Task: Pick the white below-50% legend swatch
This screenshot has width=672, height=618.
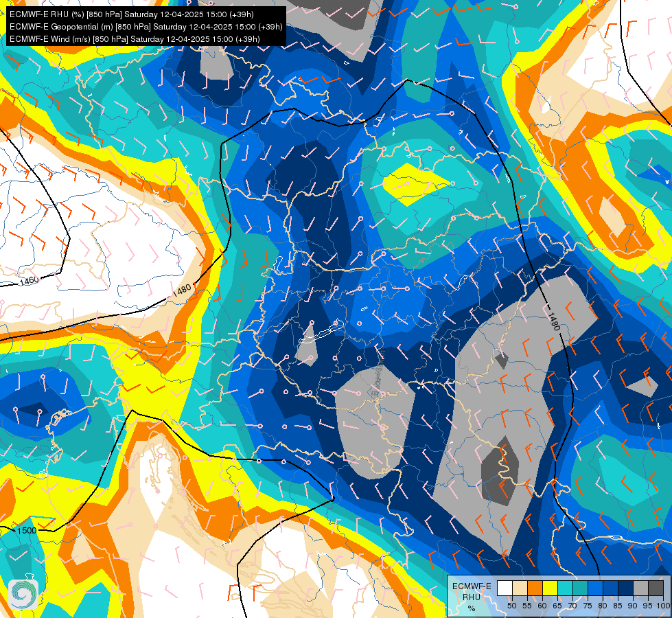Action: 505,588
